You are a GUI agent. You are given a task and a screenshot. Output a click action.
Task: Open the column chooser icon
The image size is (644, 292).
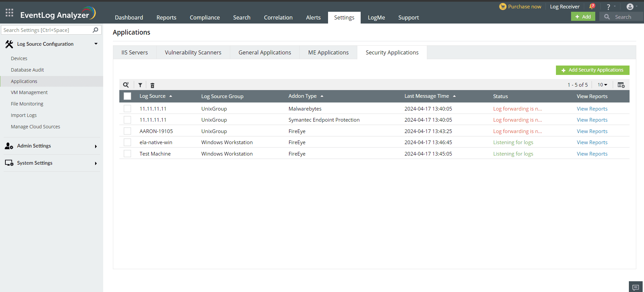coord(621,85)
